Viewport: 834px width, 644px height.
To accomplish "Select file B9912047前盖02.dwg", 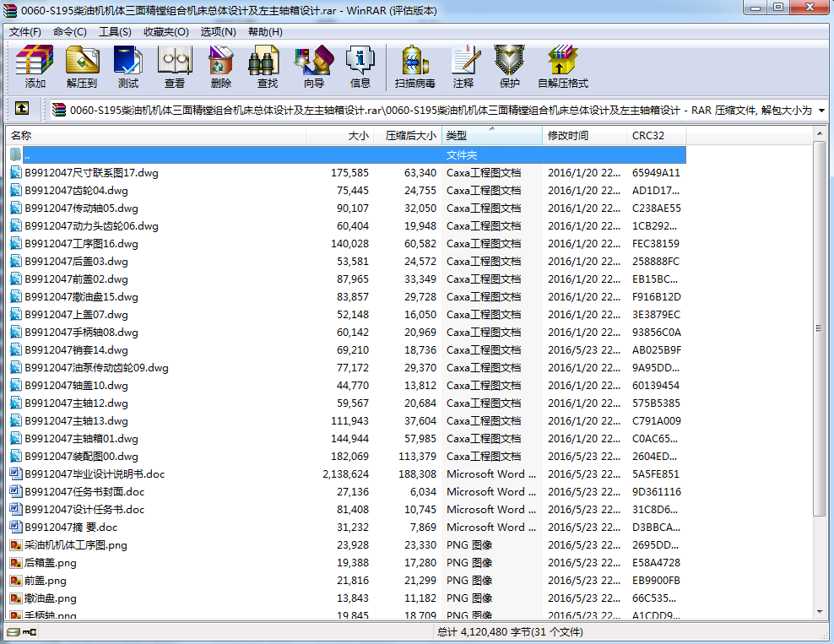I will (76, 279).
